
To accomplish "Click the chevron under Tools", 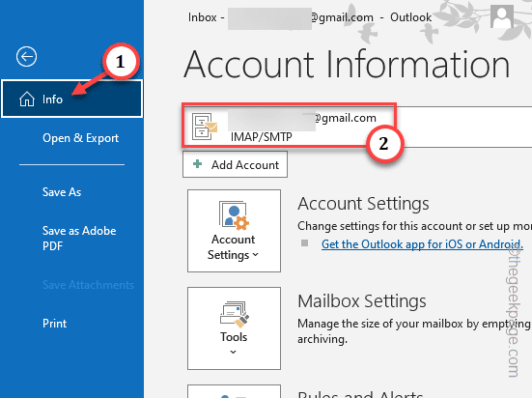I will 233,352.
